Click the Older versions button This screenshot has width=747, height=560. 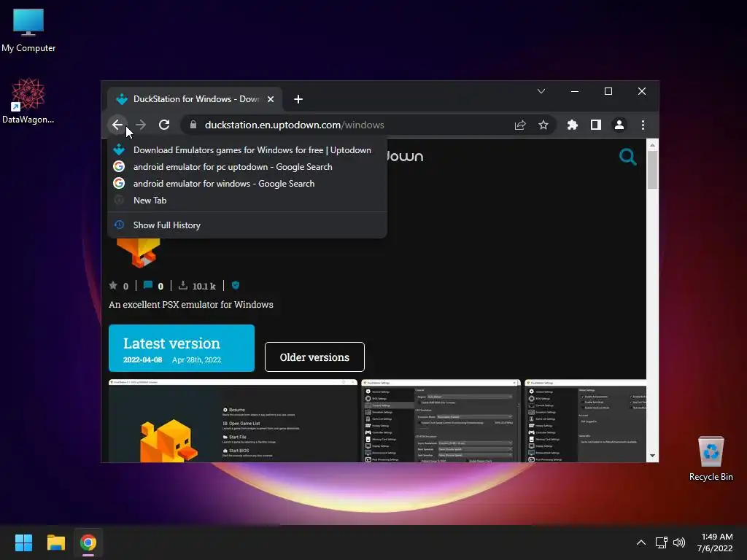coord(314,357)
